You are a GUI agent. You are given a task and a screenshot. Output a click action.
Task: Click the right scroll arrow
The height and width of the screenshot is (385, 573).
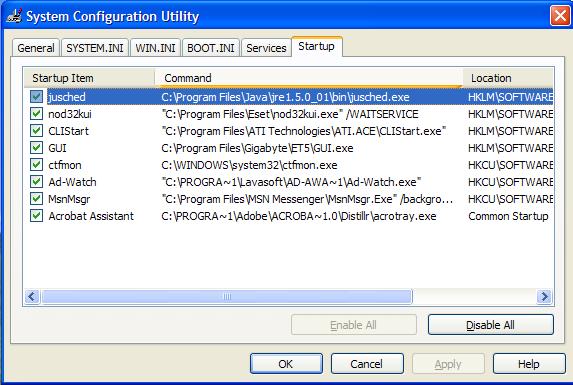pyautogui.click(x=544, y=296)
